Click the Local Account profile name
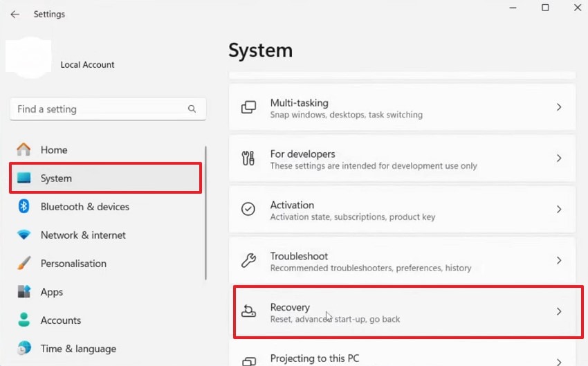 coord(87,64)
